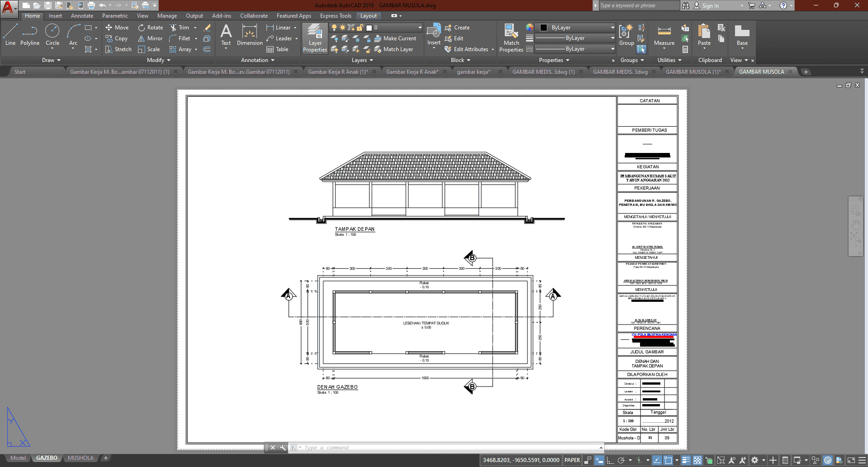Screen dimensions: 868x467
Task: Expand the Draw panel options
Action: [51, 60]
